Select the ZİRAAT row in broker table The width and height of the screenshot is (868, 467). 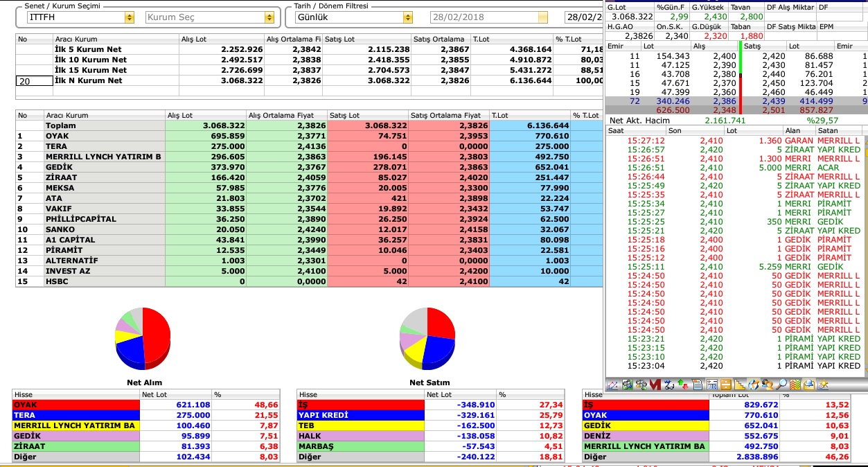pos(309,177)
